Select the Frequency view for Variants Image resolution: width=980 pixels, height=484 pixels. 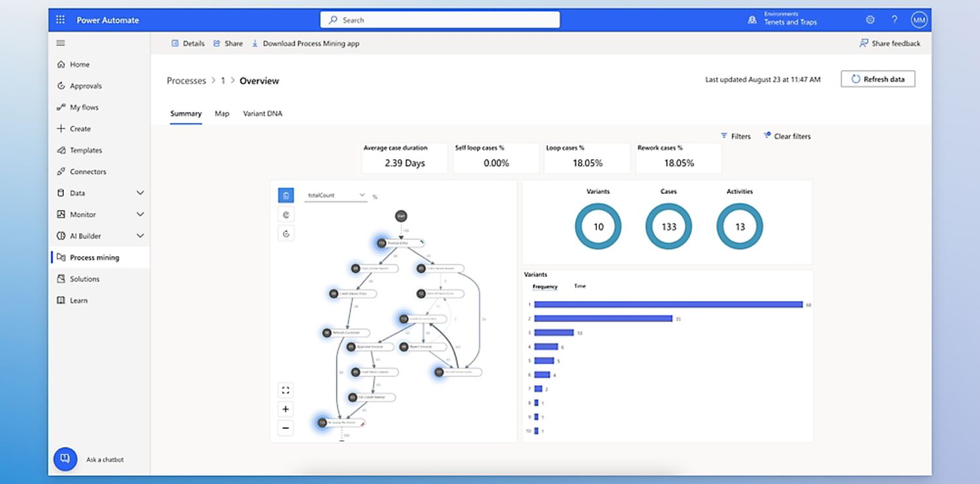pyautogui.click(x=545, y=286)
